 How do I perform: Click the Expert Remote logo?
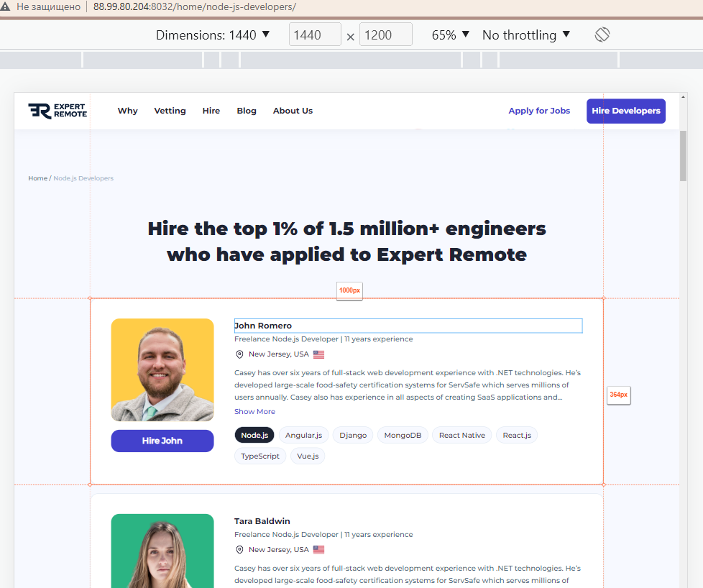[x=58, y=111]
